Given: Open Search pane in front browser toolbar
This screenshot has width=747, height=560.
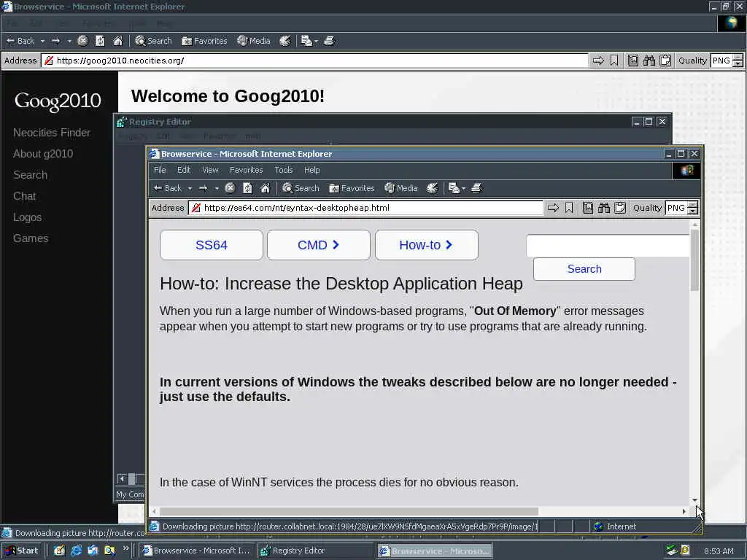Looking at the screenshot, I should pyautogui.click(x=301, y=188).
